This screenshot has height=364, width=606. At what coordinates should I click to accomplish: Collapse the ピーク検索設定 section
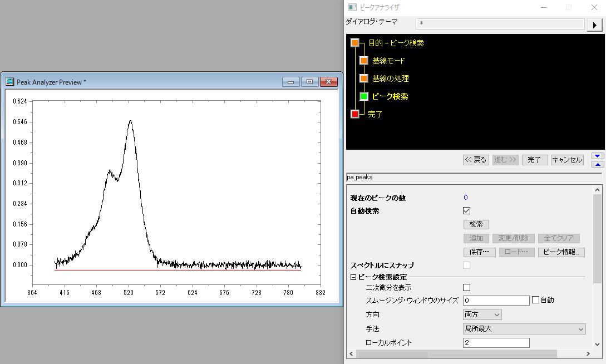353,277
